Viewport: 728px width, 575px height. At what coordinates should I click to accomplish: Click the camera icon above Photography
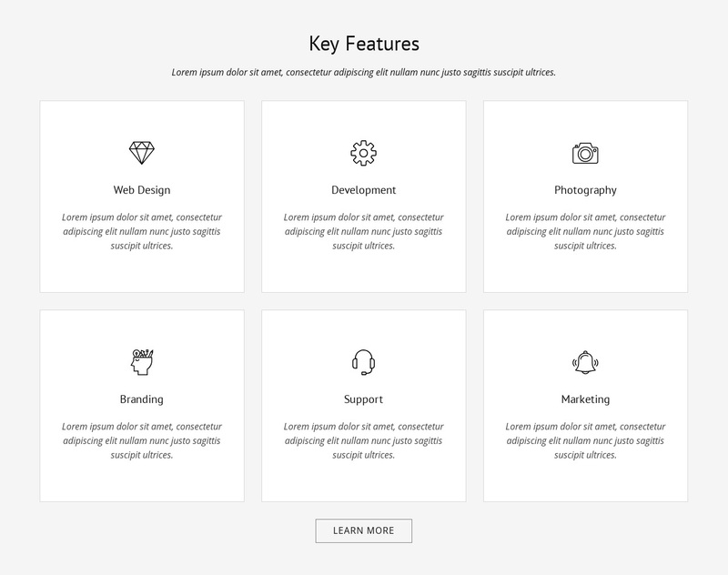585,153
